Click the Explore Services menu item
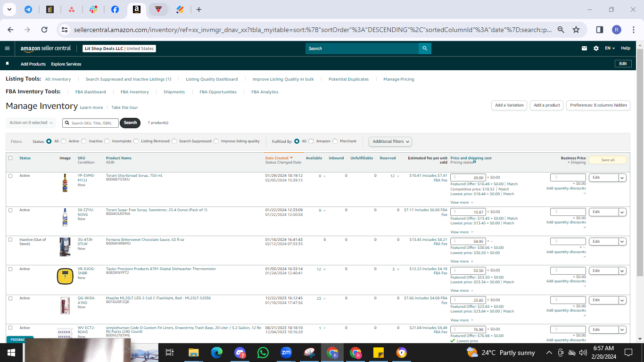644x362 pixels. pos(66,64)
